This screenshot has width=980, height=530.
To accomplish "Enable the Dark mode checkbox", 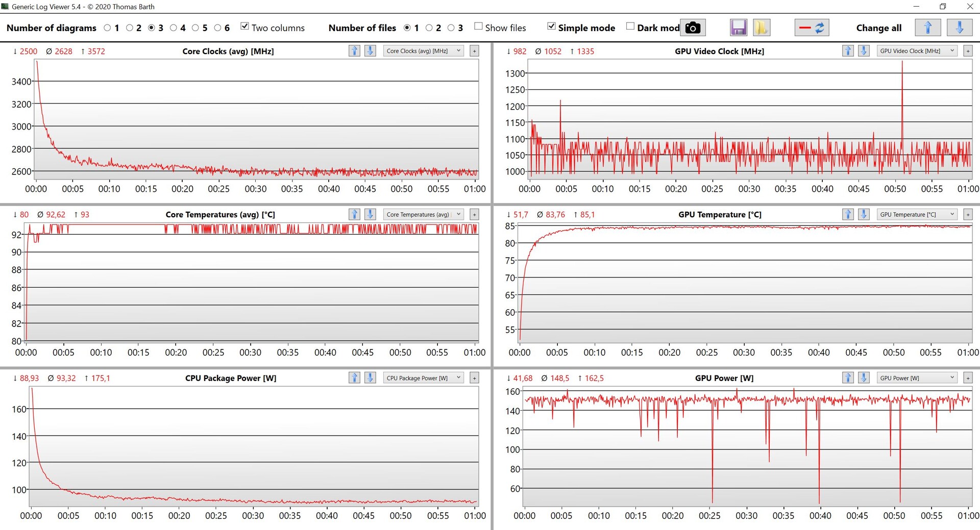I will pos(630,27).
